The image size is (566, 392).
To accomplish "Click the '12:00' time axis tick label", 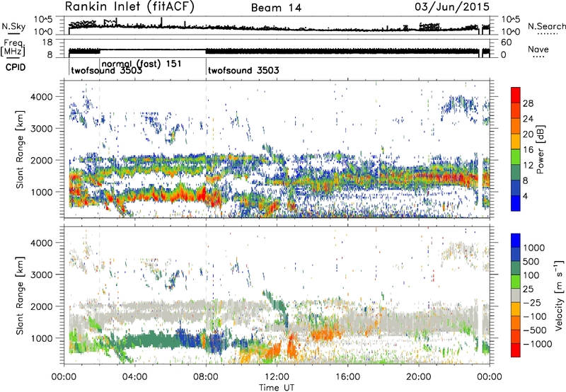I will pos(277,377).
